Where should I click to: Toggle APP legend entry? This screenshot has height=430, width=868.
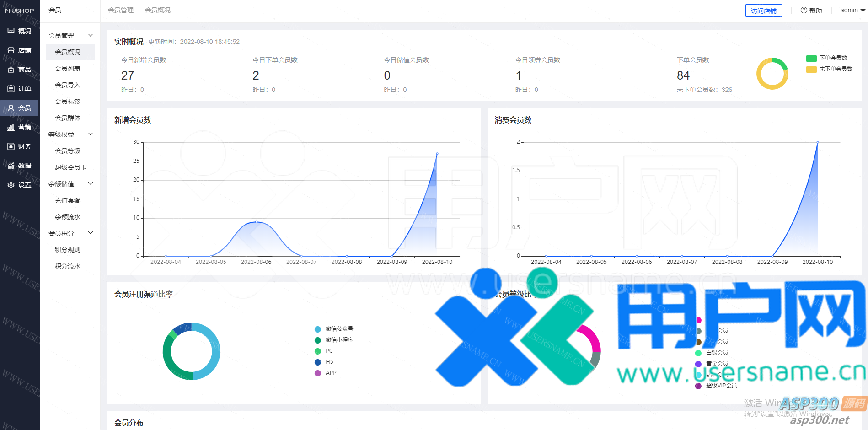coord(326,373)
